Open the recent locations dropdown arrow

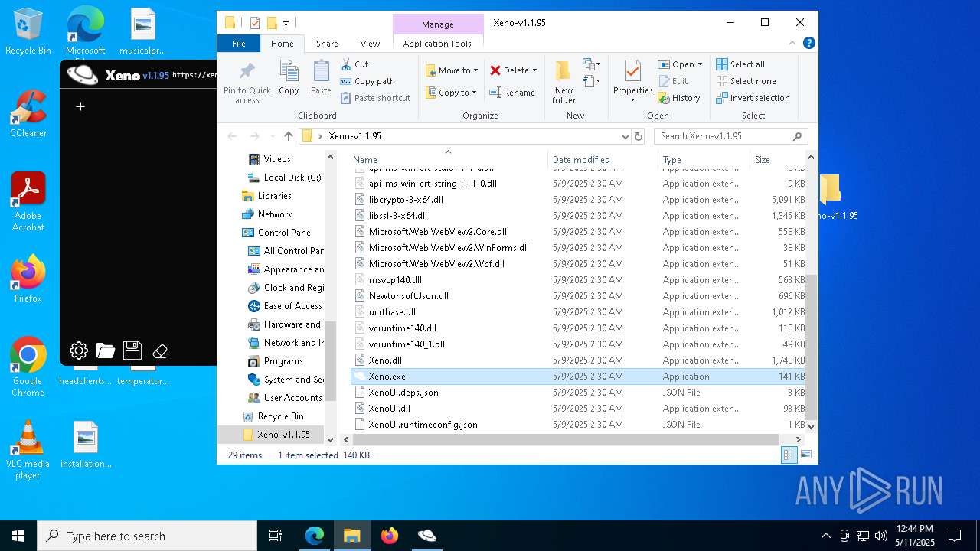(272, 136)
